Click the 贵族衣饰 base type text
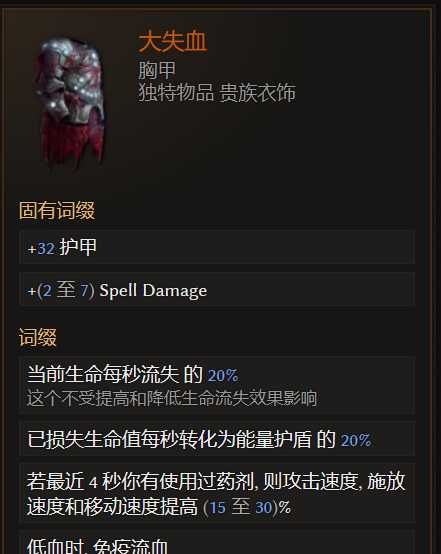This screenshot has width=441, height=554. coord(257,93)
